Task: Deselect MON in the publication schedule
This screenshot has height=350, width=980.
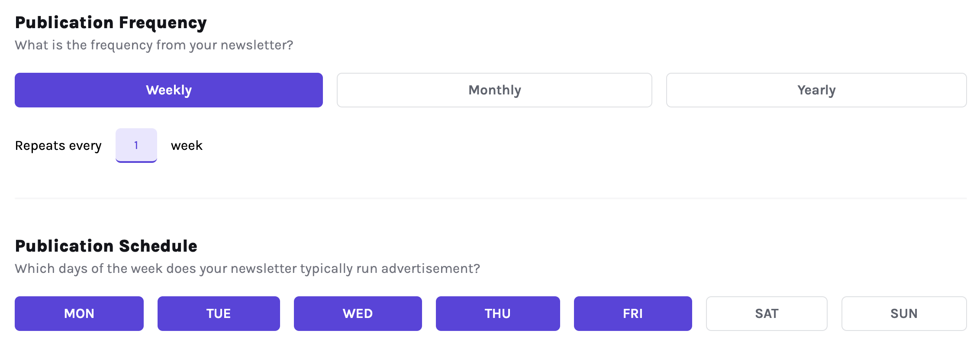Action: pyautogui.click(x=79, y=314)
